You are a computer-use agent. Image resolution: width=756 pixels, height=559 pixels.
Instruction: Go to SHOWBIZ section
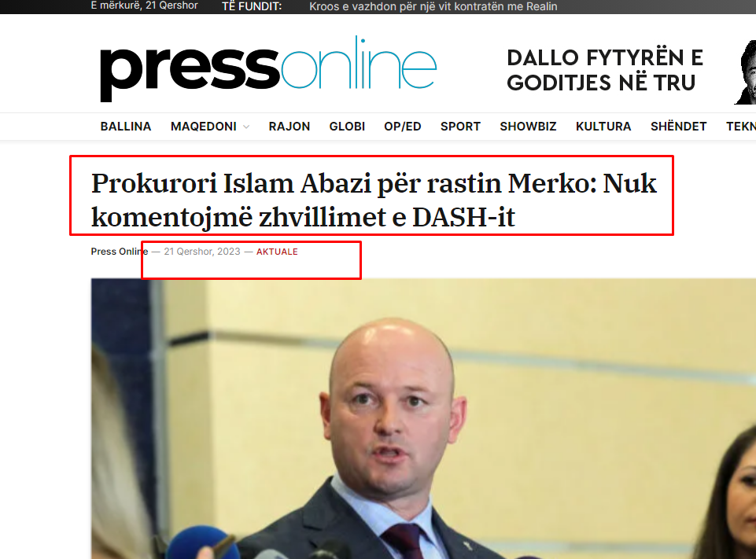point(528,127)
